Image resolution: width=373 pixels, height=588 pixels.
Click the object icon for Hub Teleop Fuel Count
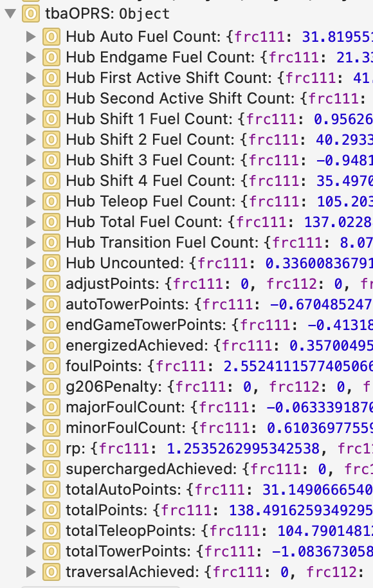51,201
